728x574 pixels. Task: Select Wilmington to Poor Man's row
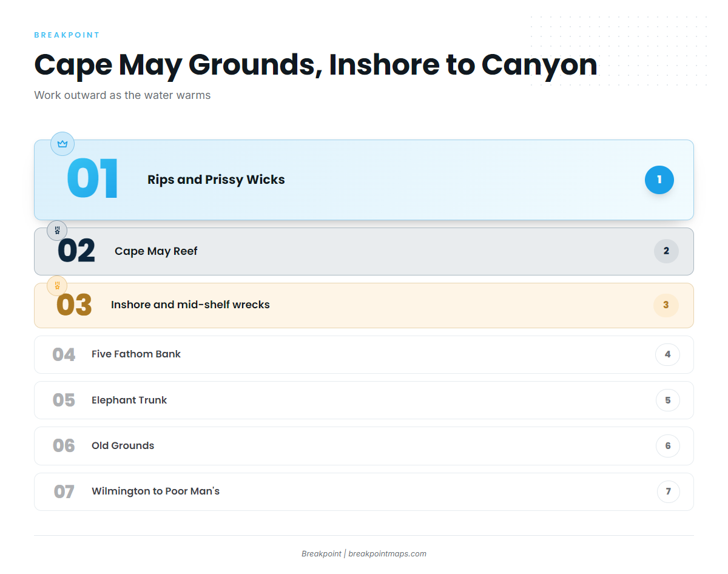(x=364, y=491)
